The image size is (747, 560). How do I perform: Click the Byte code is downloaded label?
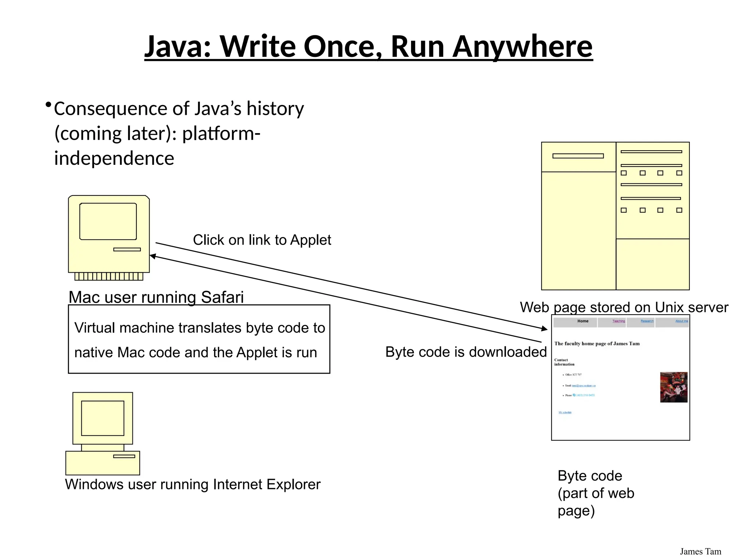point(466,352)
